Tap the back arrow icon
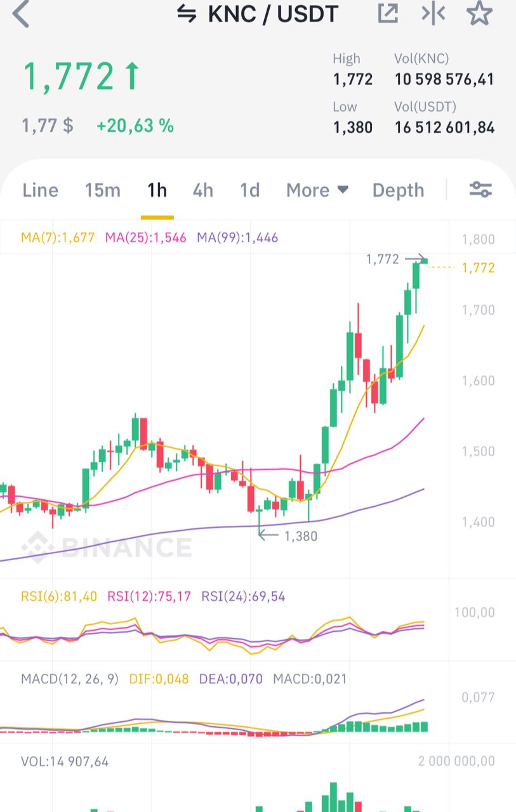The image size is (516, 812). 21,14
